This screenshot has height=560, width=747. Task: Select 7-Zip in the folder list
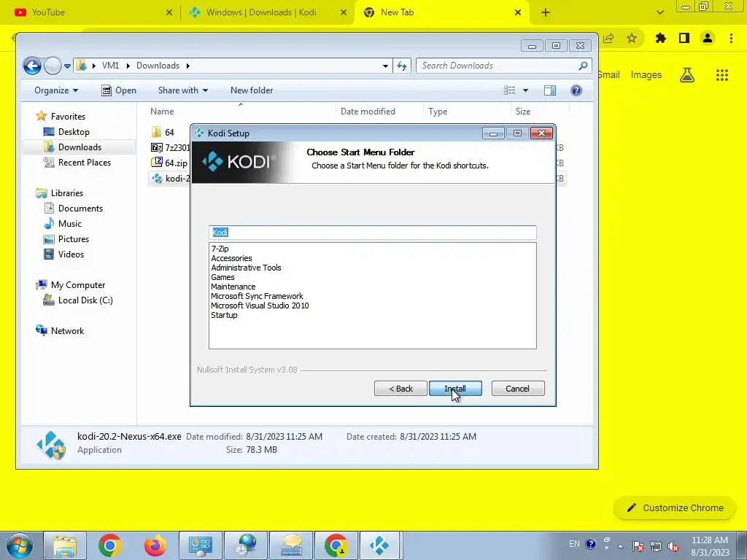pos(220,249)
